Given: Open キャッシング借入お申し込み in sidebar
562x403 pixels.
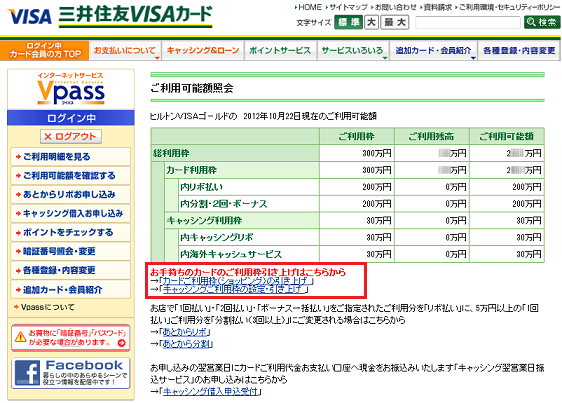Looking at the screenshot, I should [71, 214].
